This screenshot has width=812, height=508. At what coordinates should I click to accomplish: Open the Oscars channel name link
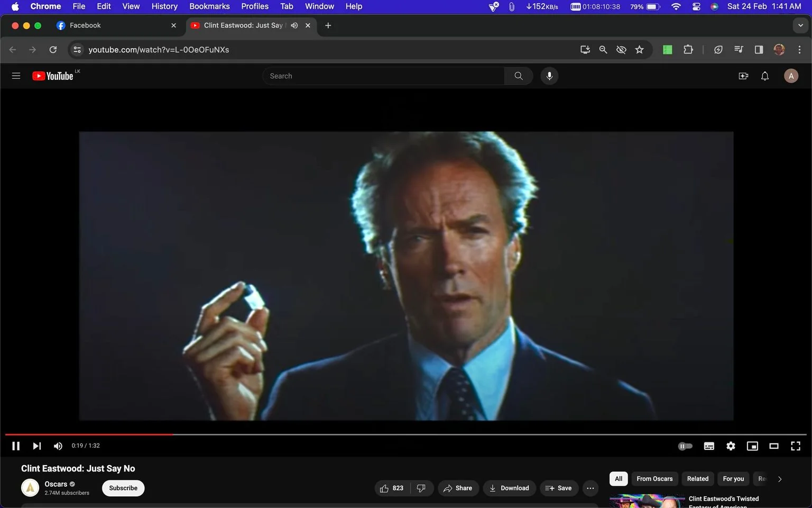(56, 484)
